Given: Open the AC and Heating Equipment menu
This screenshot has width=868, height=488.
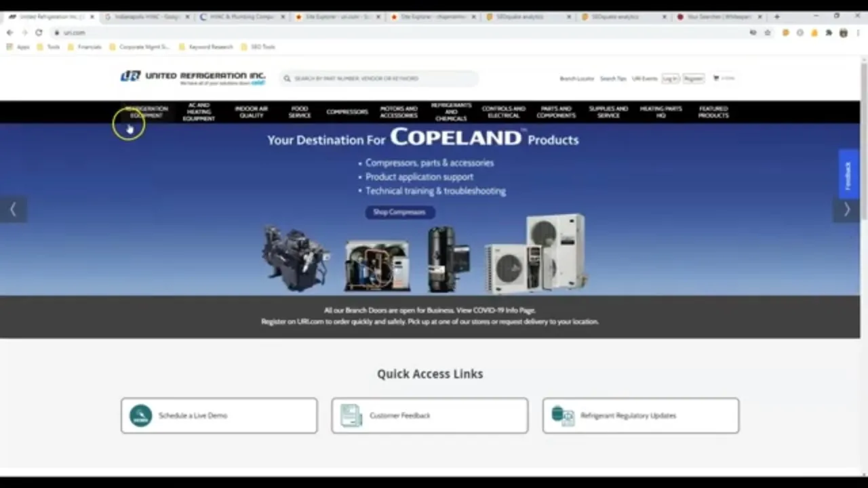Looking at the screenshot, I should 199,112.
